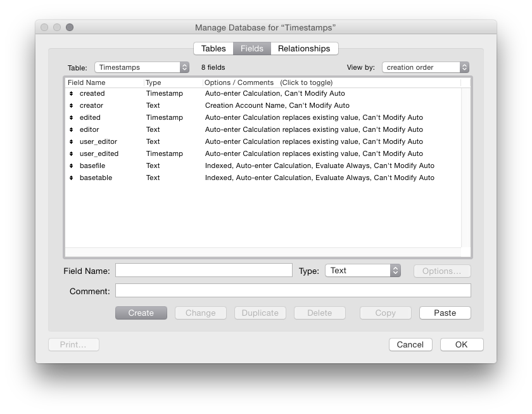Viewport: 532px width, 414px height.
Task: Click the reorder handle icon beside 'basetable' field
Action: tap(72, 178)
